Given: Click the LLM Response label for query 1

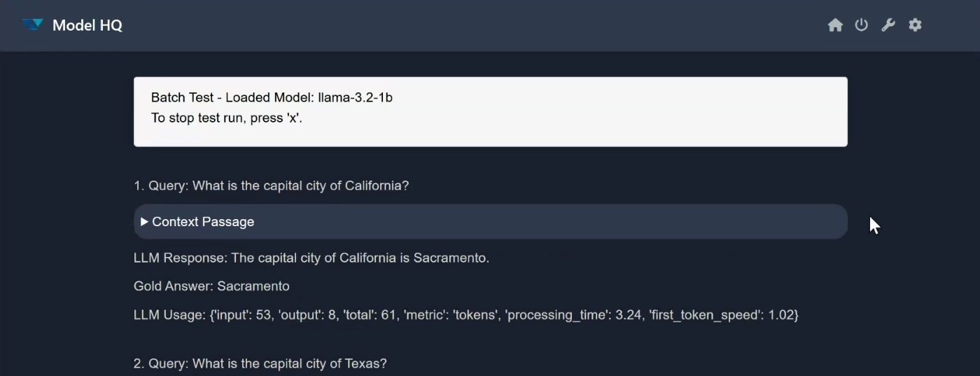Looking at the screenshot, I should (180, 258).
